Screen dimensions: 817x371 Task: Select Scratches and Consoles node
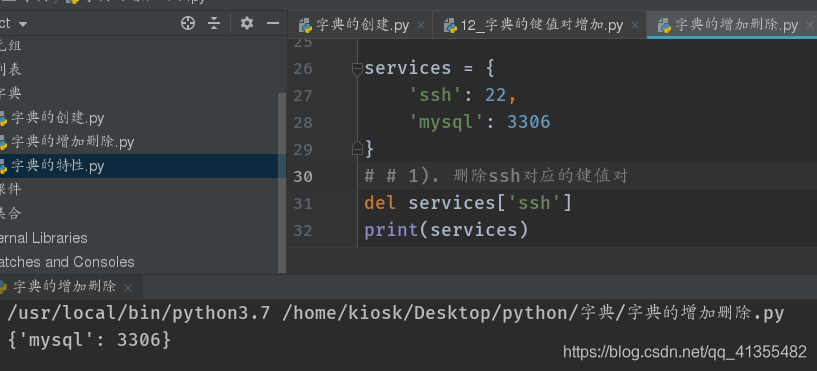pos(67,262)
